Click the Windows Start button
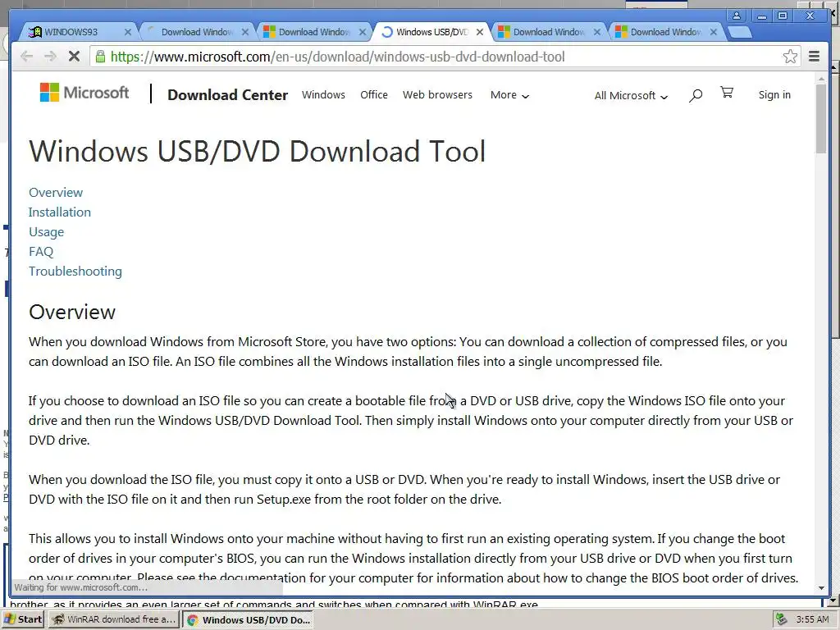The height and width of the screenshot is (630, 840). 22,619
